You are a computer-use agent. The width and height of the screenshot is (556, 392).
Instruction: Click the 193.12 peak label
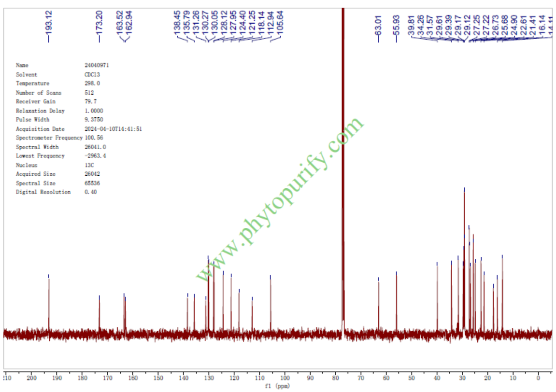point(48,22)
